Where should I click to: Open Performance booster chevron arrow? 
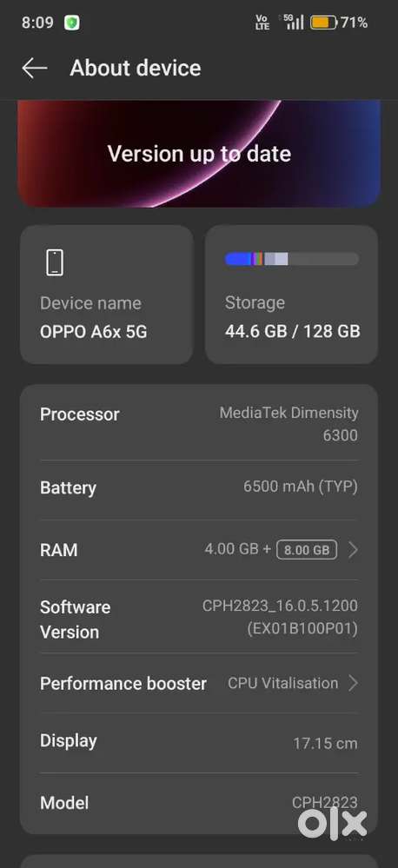353,683
